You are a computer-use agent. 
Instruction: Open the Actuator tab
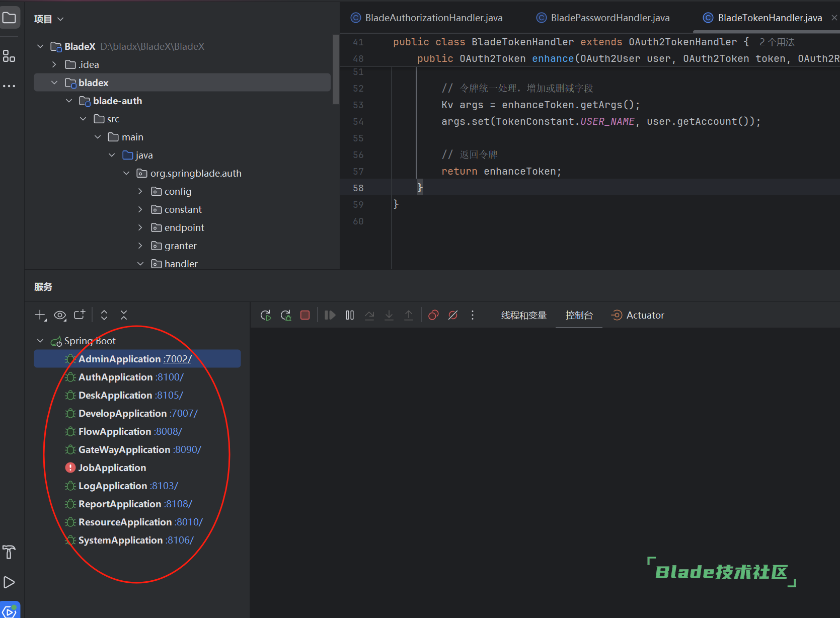pos(638,316)
